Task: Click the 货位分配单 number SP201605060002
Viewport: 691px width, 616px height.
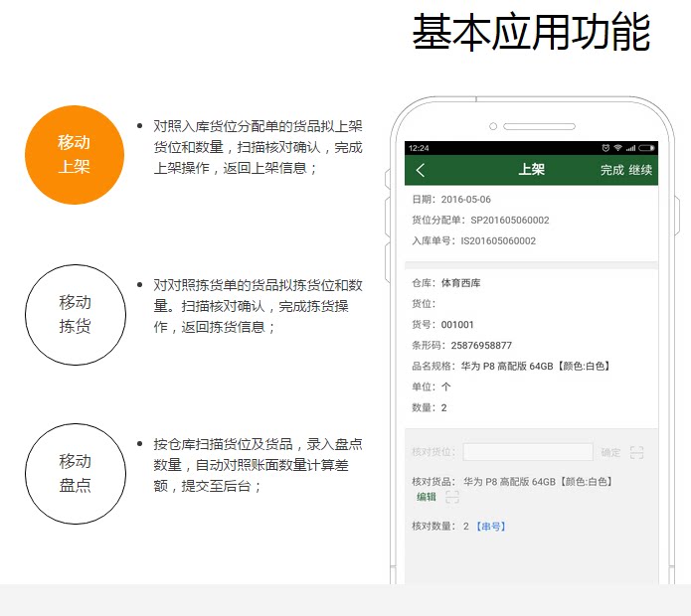Action: coord(510,221)
